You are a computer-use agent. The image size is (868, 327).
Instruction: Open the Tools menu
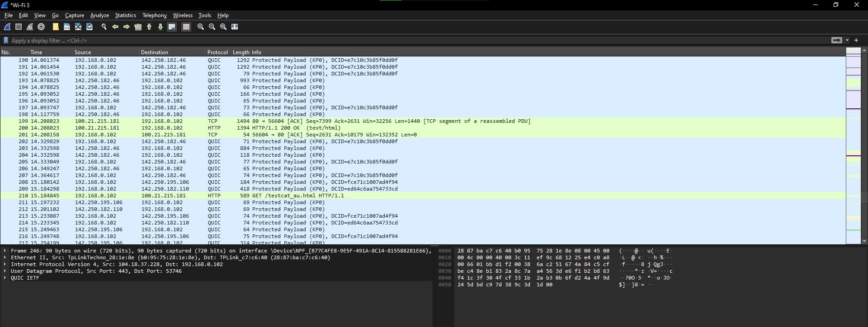pyautogui.click(x=205, y=15)
